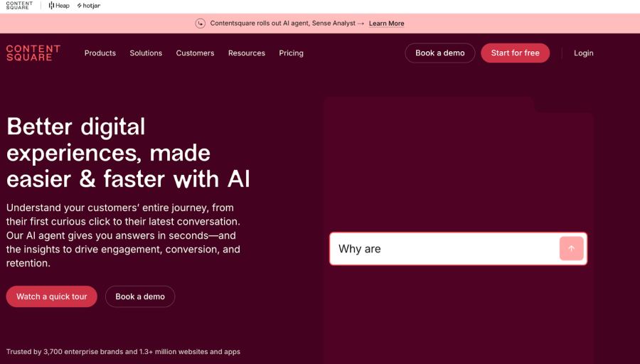
Task: Click Watch a quick tour button
Action: tap(52, 296)
